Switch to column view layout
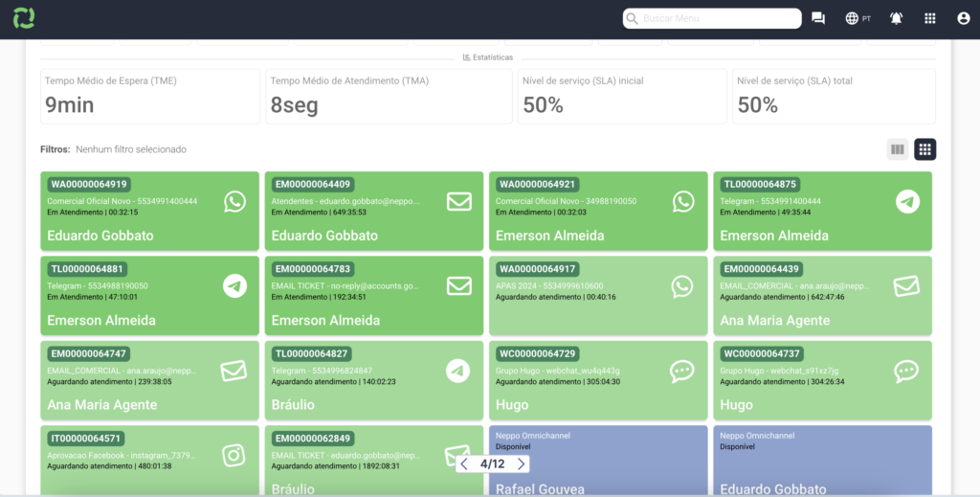The image size is (980, 497). [x=897, y=149]
